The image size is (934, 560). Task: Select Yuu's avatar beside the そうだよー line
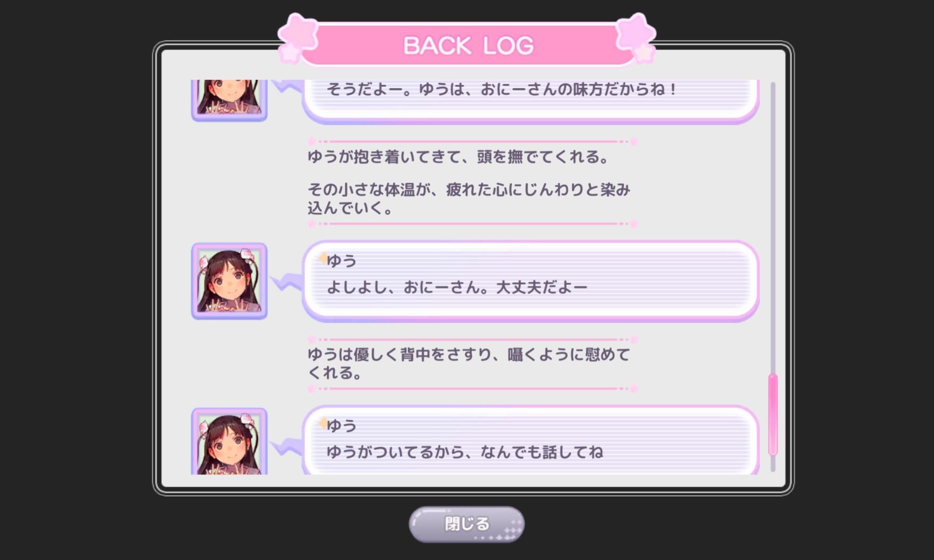pos(229,100)
